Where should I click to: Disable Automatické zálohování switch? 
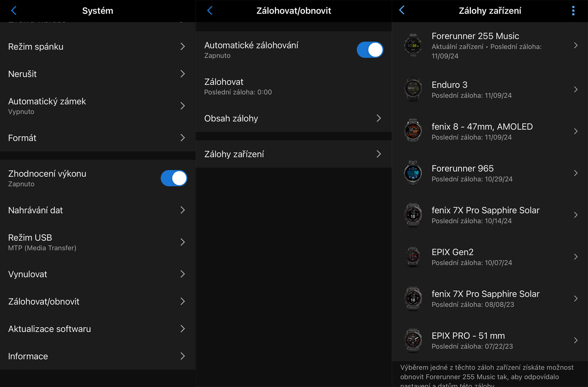(x=370, y=50)
